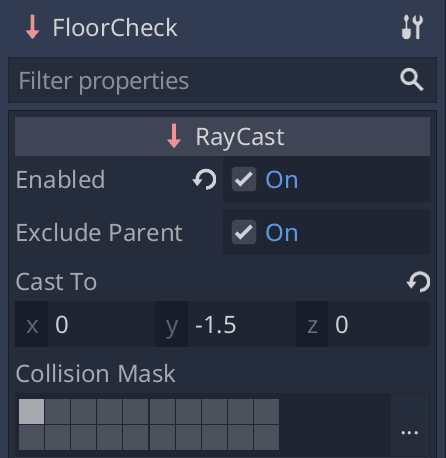Toggle the last bit of top mask row

[267, 411]
